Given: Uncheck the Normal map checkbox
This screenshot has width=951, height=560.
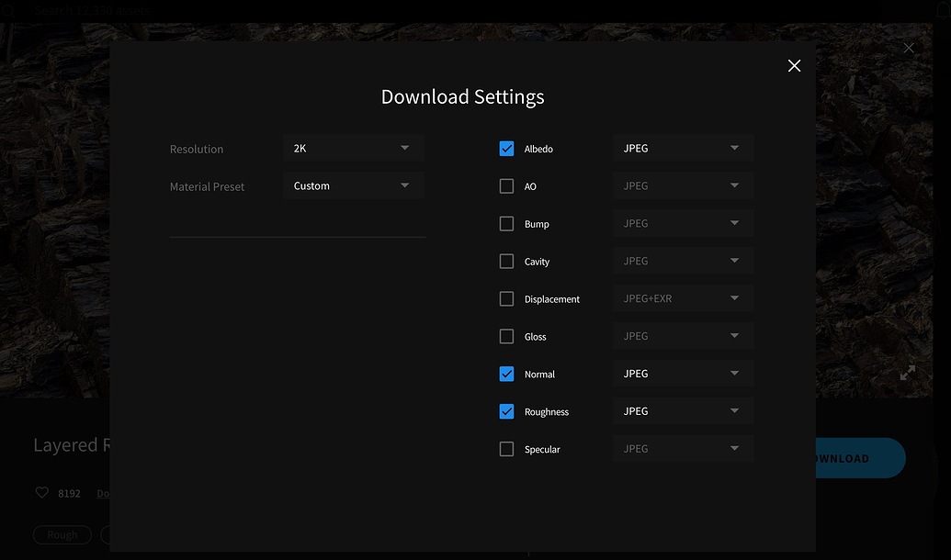Looking at the screenshot, I should 506,374.
